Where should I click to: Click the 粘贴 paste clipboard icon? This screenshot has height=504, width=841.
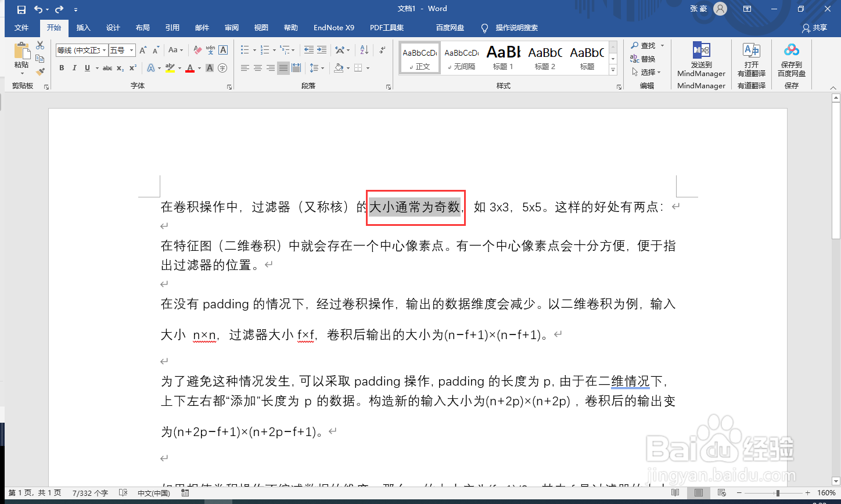click(22, 51)
